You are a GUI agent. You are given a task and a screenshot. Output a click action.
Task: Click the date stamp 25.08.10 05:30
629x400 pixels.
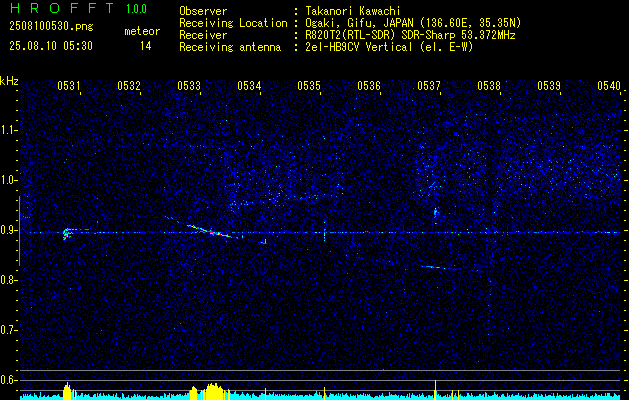tap(51, 46)
